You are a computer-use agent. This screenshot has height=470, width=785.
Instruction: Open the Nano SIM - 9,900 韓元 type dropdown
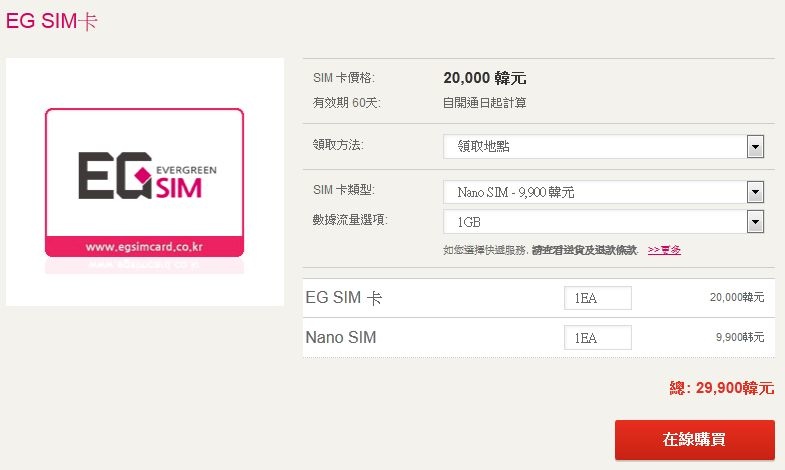[x=603, y=192]
